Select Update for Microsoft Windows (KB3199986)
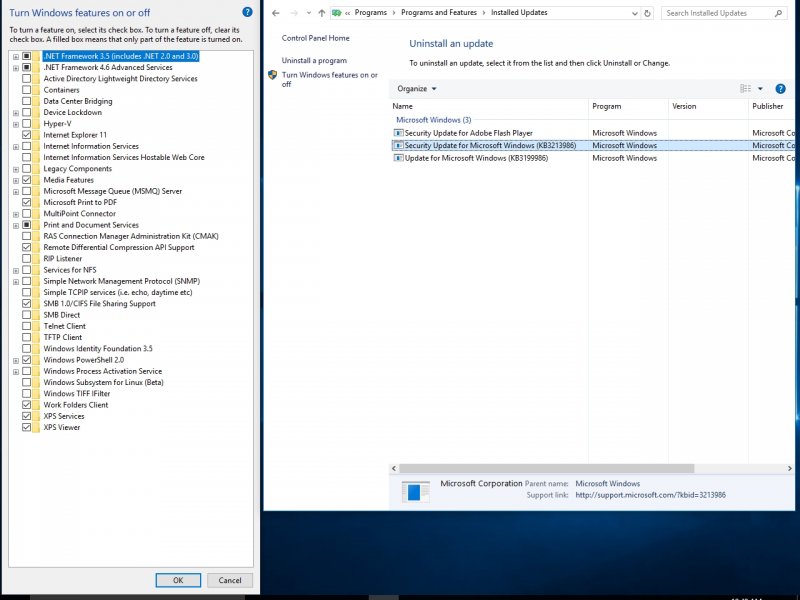This screenshot has width=800, height=600. click(x=593, y=158)
